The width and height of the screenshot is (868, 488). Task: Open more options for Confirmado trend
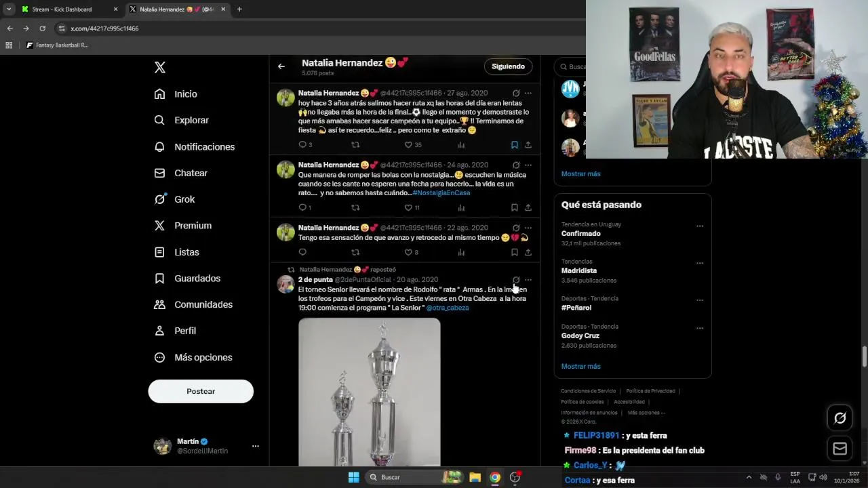click(700, 226)
